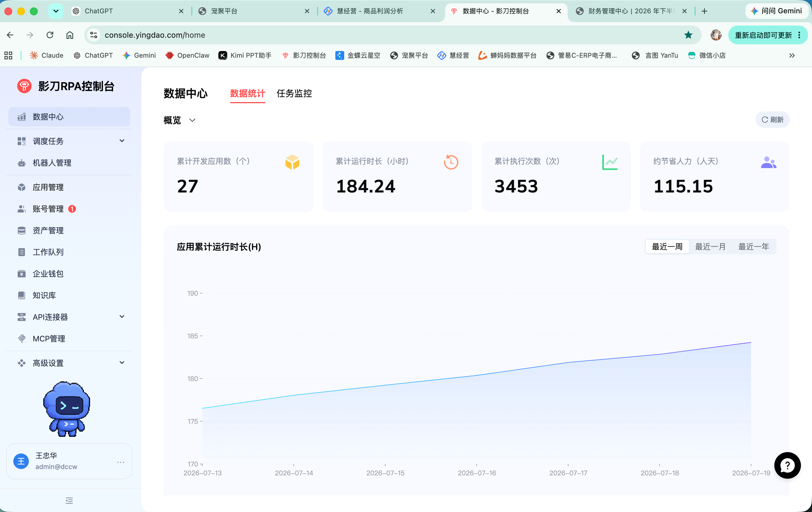
Task: Select the 最近一月 range option
Action: click(710, 247)
